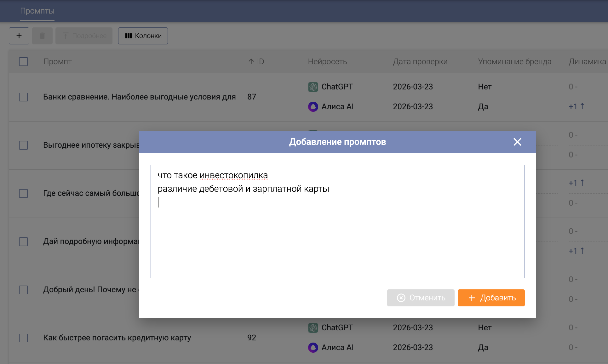Open the Колонки column selector
Screen dimensions: 608x364
click(x=143, y=36)
